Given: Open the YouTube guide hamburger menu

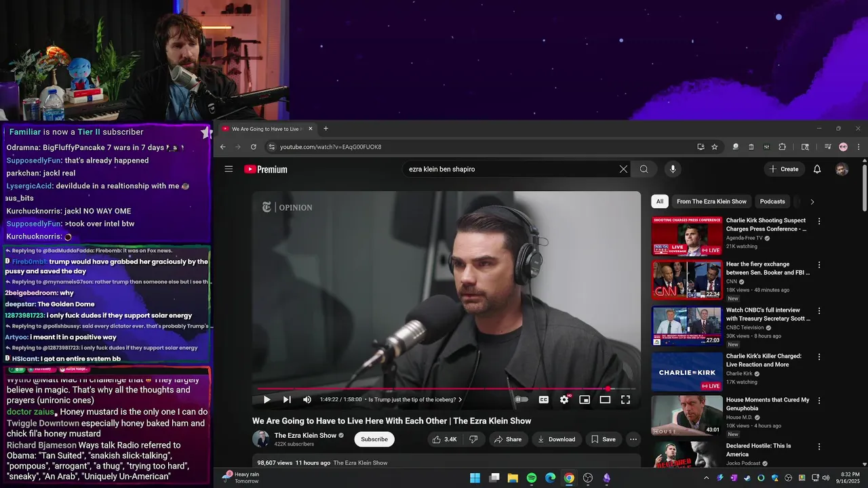Looking at the screenshot, I should pos(229,169).
